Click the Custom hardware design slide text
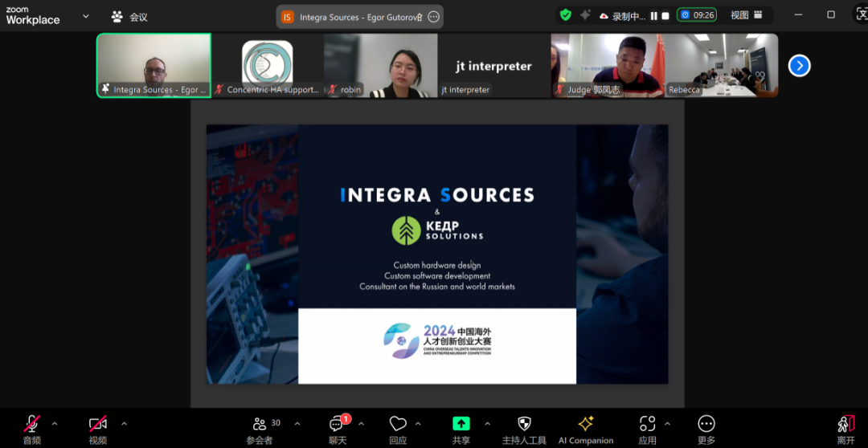Screen dimensions: 868x448 click(x=437, y=265)
